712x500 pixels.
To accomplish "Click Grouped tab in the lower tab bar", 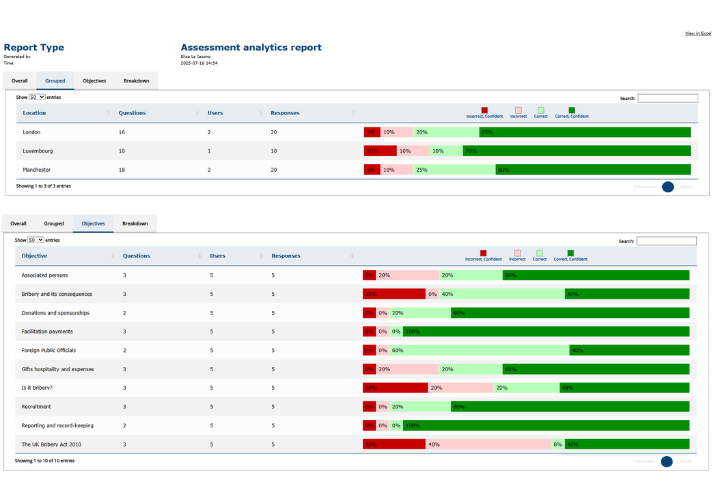I will pyautogui.click(x=53, y=223).
